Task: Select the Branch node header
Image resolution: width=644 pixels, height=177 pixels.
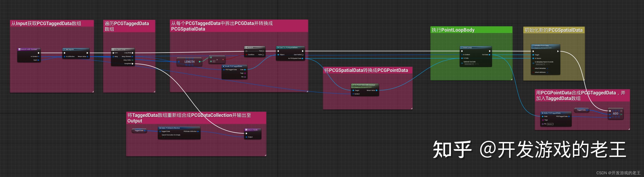Action: [255, 47]
